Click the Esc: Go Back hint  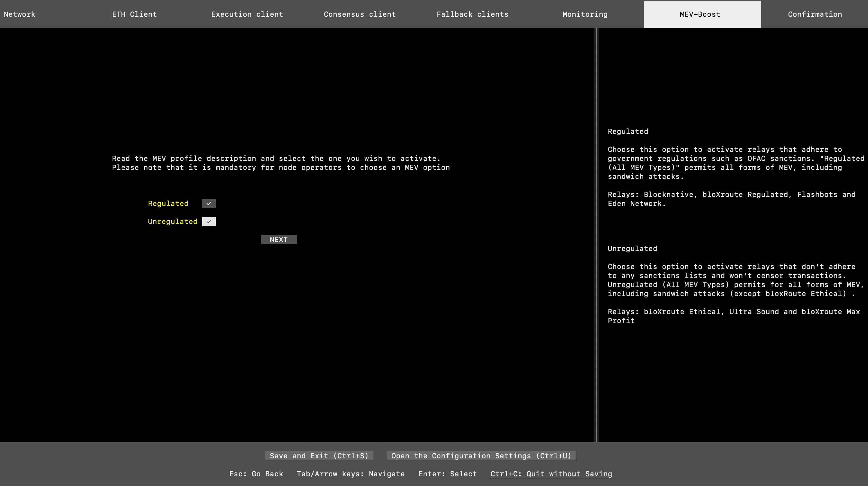pyautogui.click(x=256, y=474)
